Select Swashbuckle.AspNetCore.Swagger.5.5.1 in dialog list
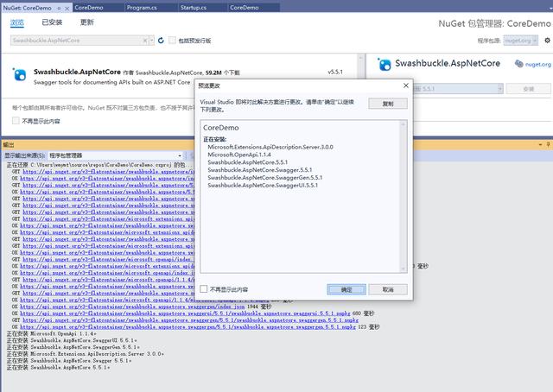Image resolution: width=553 pixels, height=392 pixels. coord(259,170)
